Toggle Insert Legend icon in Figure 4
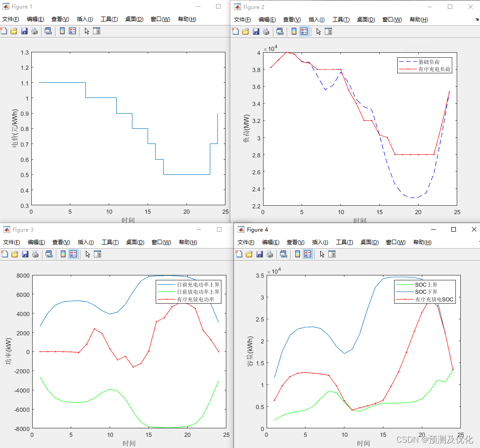The image size is (480, 448). (x=308, y=254)
